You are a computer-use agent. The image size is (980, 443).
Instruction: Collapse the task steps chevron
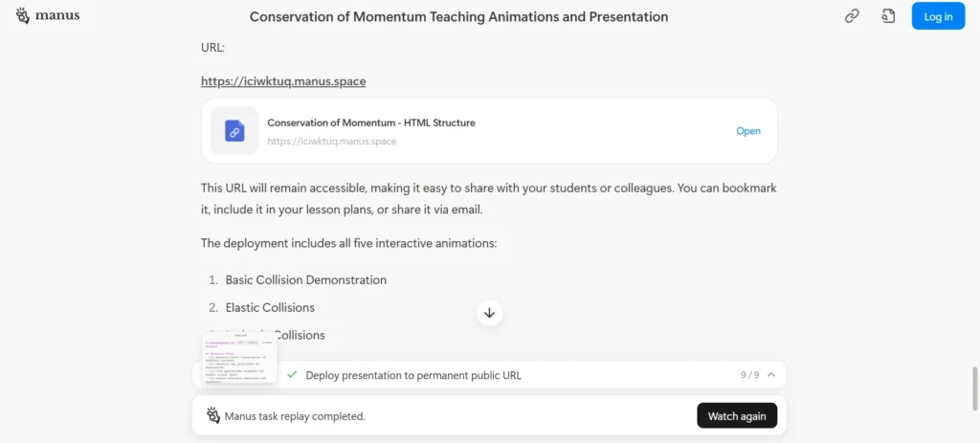pyautogui.click(x=771, y=375)
